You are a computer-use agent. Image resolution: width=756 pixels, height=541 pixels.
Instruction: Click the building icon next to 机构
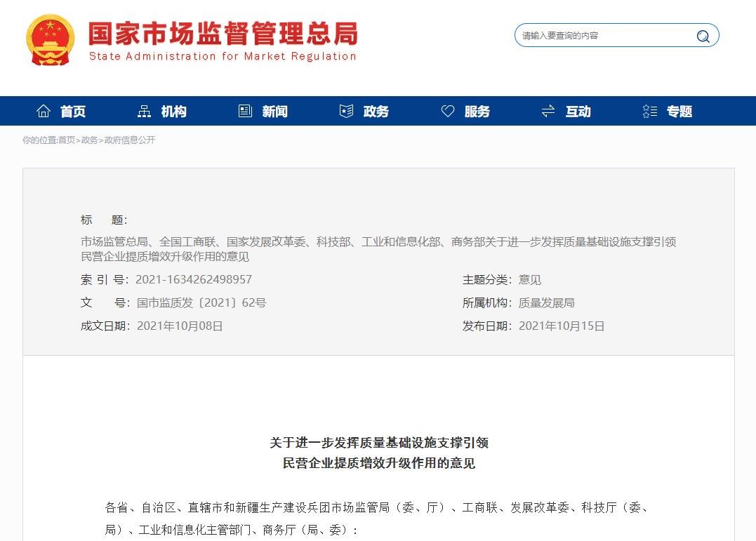tap(143, 110)
